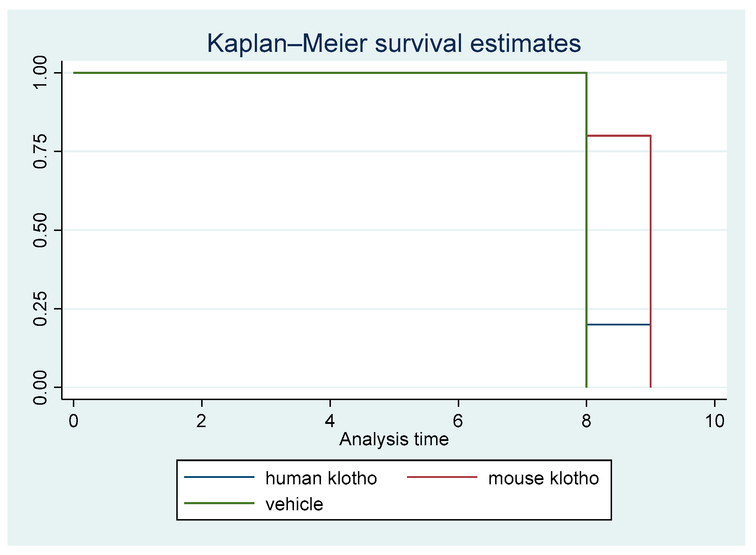Click the red vertical drop at time 9
The width and height of the screenshot is (756, 555).
click(x=650, y=262)
